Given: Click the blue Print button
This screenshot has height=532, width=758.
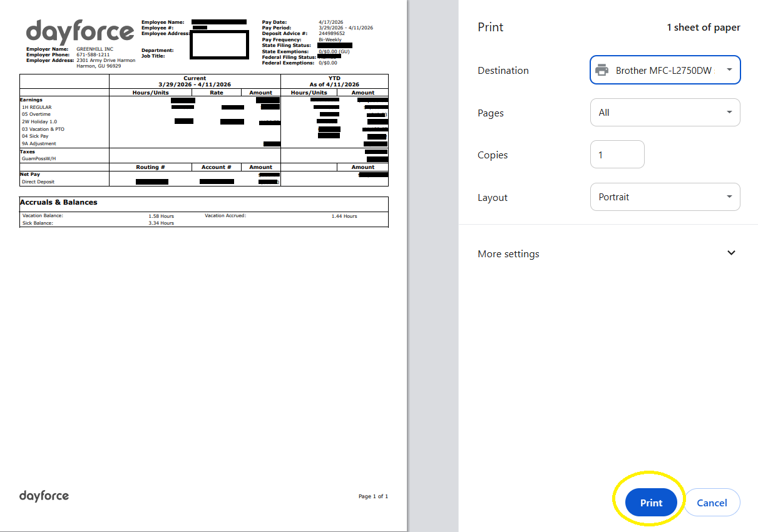Looking at the screenshot, I should click(651, 503).
